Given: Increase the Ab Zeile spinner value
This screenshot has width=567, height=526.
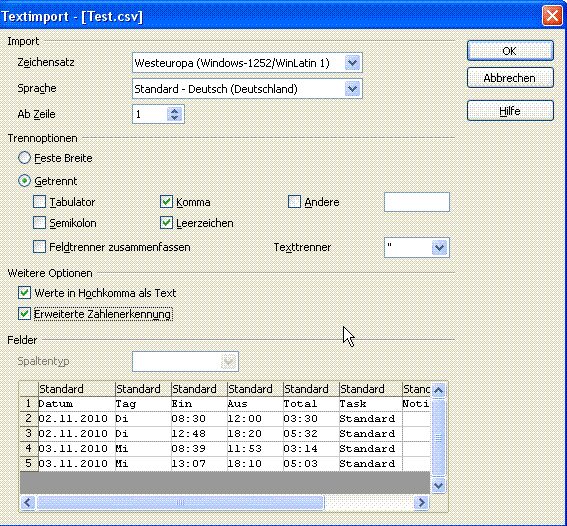Looking at the screenshot, I should [175, 111].
